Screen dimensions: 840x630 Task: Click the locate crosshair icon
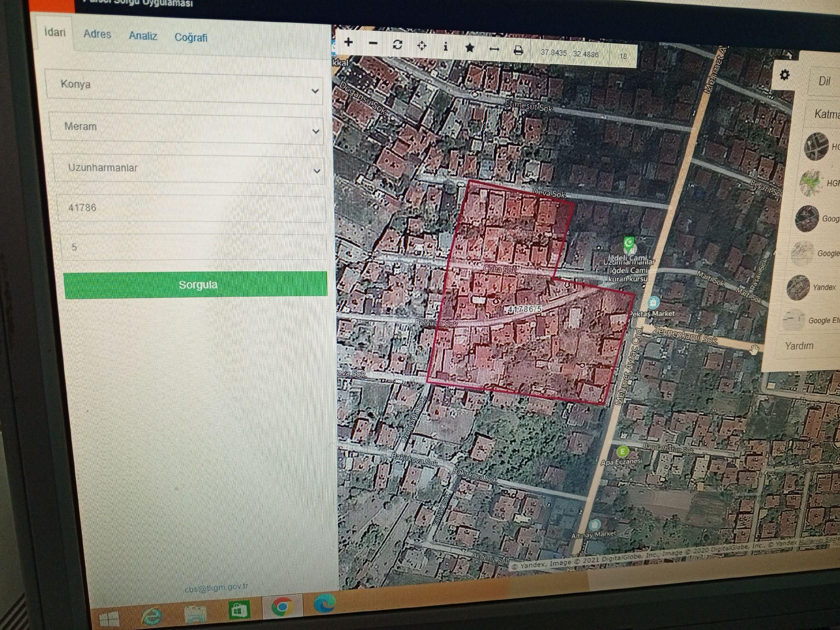pyautogui.click(x=422, y=45)
